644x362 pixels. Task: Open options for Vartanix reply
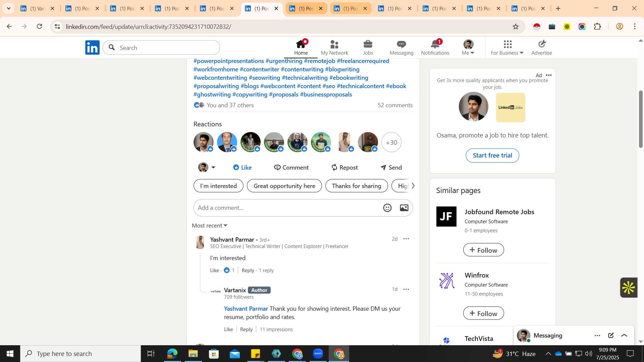click(x=406, y=289)
